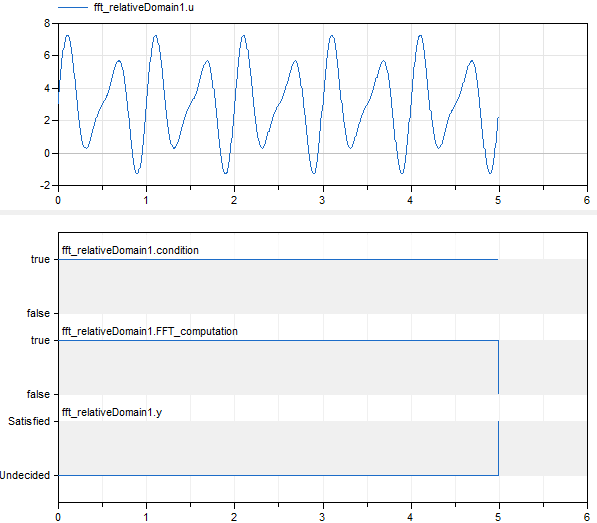Click the Undecided axis label
Viewport: 597px width, 523px height.
coord(25,475)
